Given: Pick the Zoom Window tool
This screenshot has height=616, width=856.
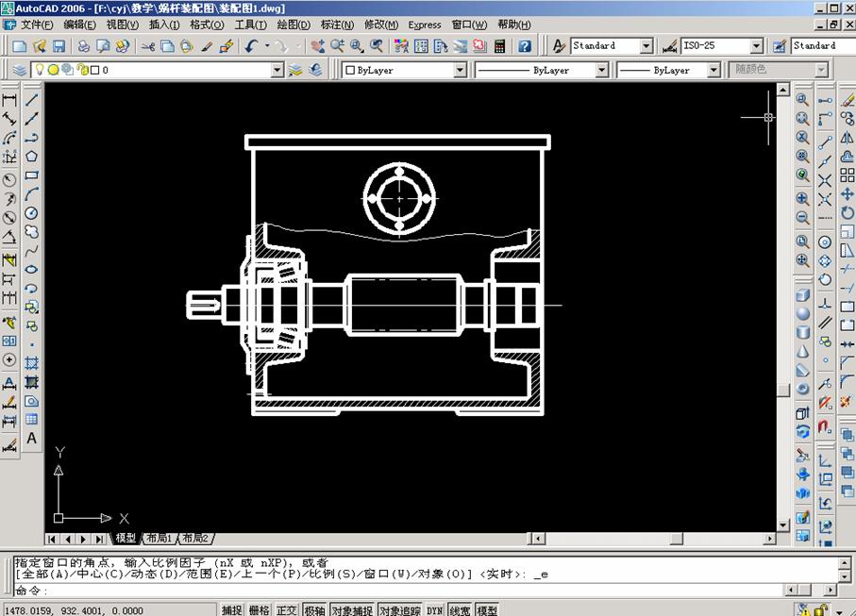Looking at the screenshot, I should [799, 101].
